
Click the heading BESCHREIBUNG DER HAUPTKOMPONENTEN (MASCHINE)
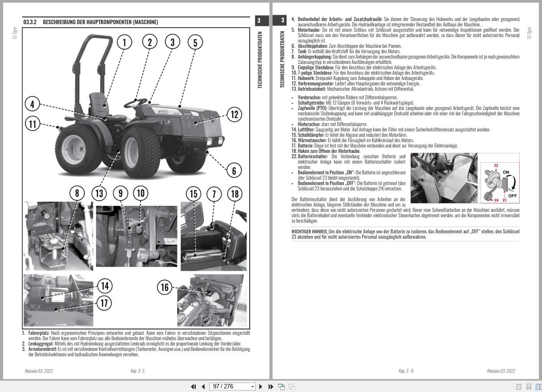coord(101,22)
